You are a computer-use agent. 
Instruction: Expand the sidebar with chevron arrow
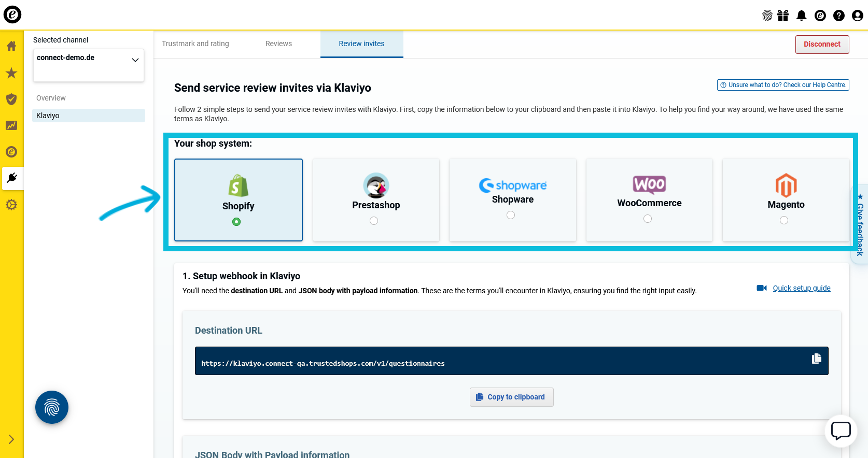click(11, 439)
